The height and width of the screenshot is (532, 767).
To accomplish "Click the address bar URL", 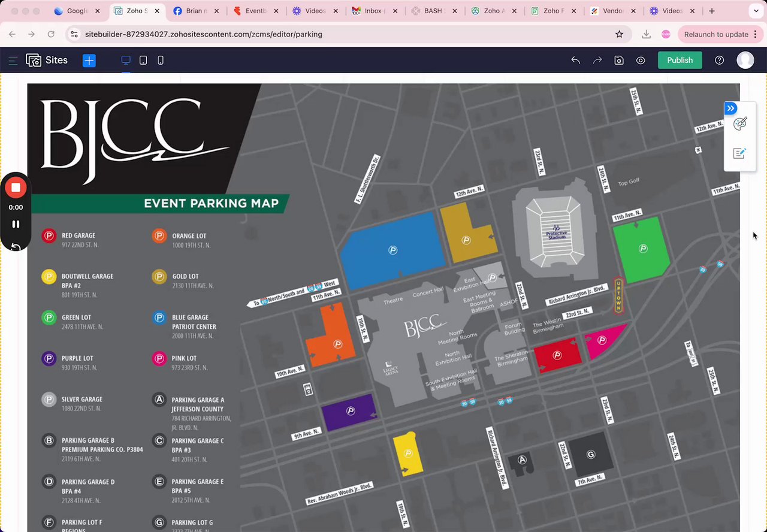I will click(x=204, y=34).
